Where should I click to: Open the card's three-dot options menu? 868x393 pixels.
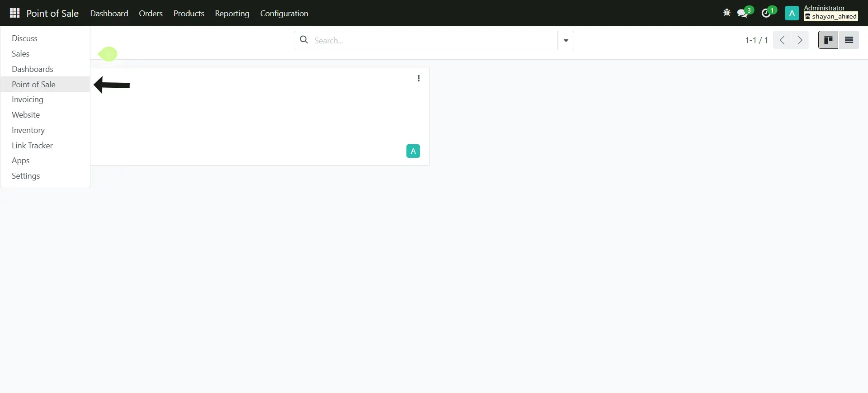tap(419, 78)
